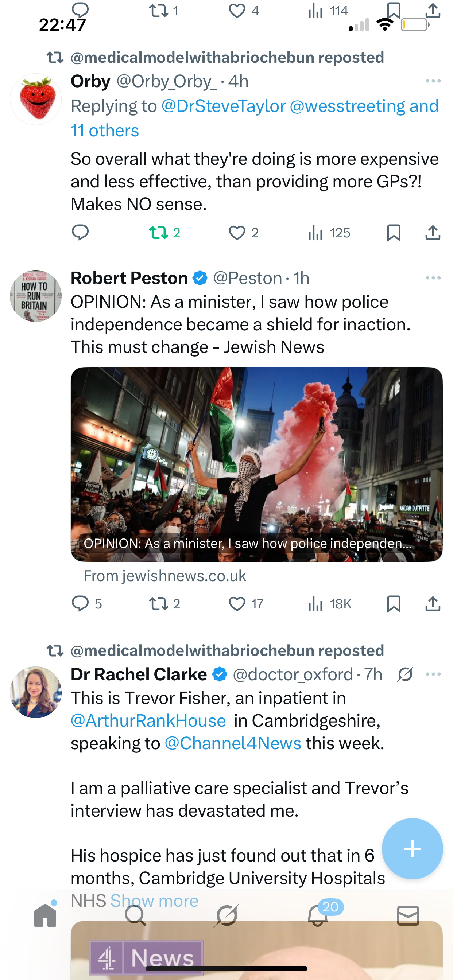453x980 pixels.
Task: Open Grok from bottom navigation
Action: point(226,915)
